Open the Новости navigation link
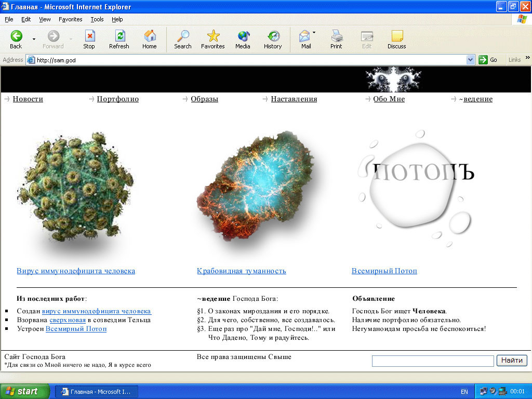This screenshot has width=532, height=399. tap(28, 99)
